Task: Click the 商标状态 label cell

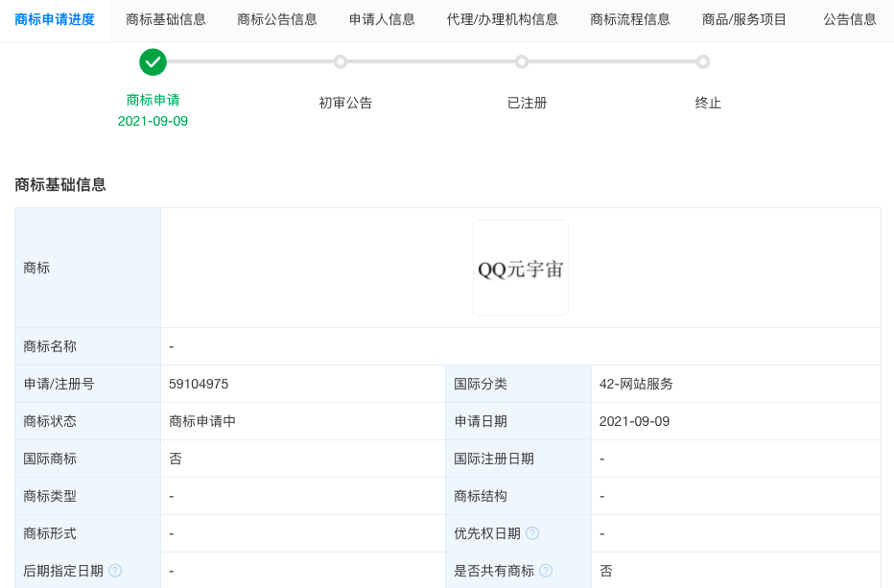Action: pyautogui.click(x=88, y=421)
